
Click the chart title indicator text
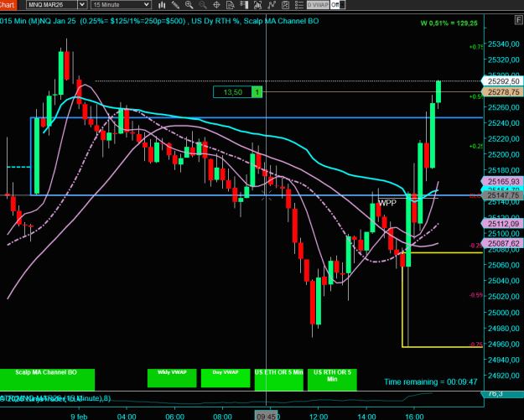pyautogui.click(x=159, y=21)
